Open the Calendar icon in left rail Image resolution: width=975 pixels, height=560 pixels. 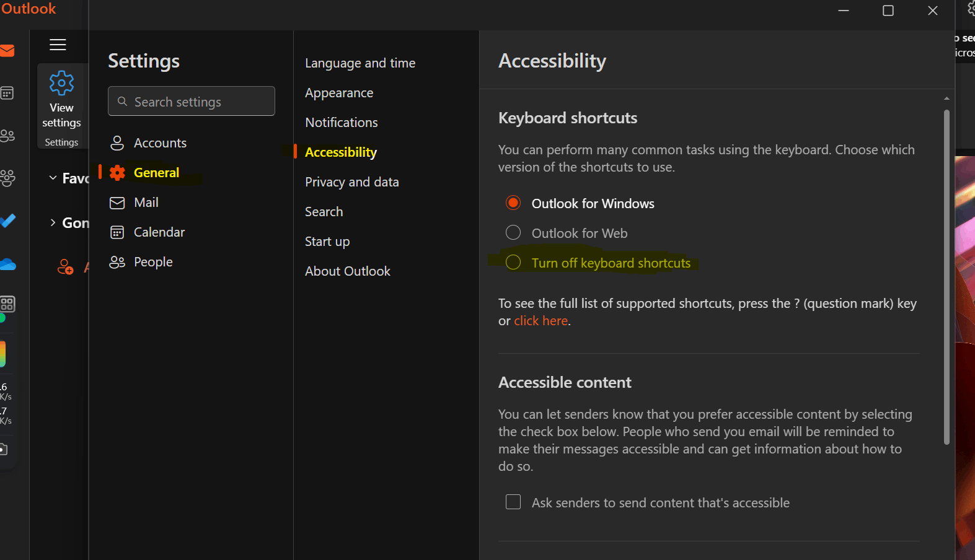(7, 94)
